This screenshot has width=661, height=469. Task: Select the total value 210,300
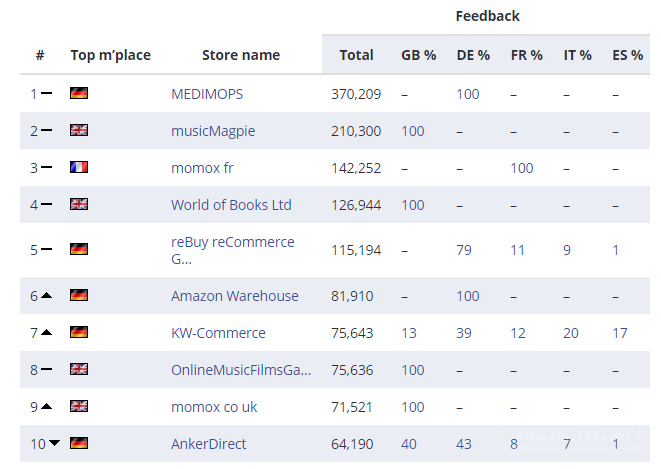click(356, 131)
